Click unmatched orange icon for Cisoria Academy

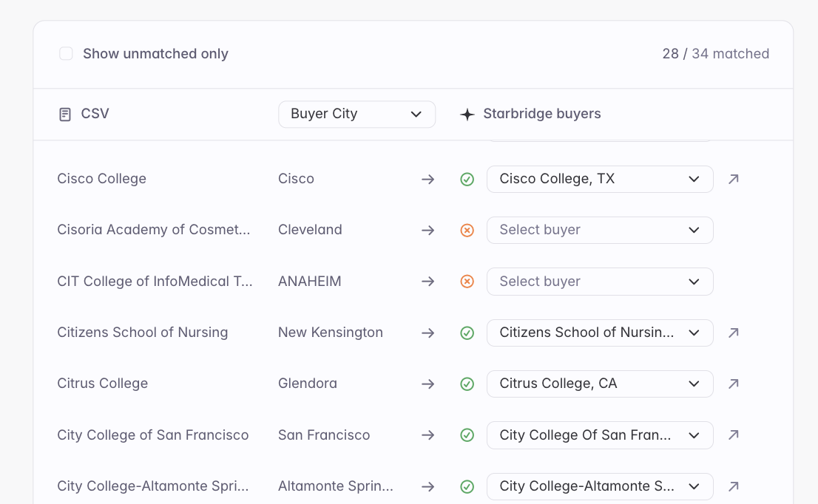[x=467, y=231]
